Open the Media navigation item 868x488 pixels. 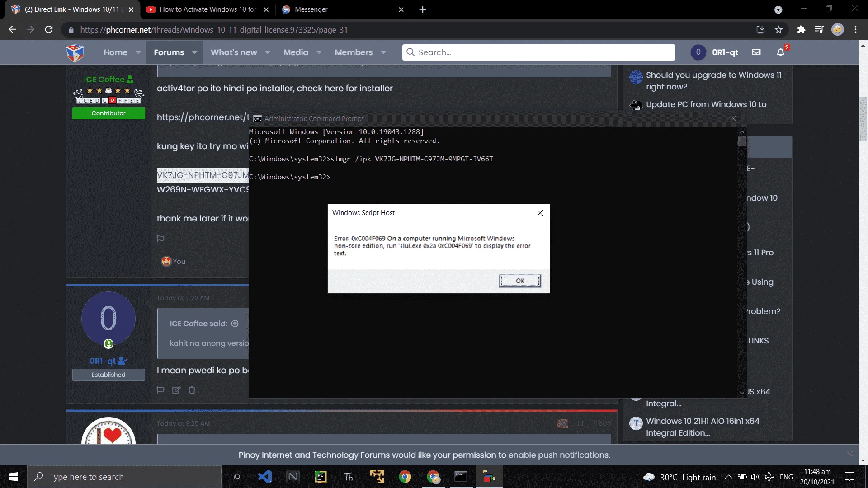pos(296,52)
